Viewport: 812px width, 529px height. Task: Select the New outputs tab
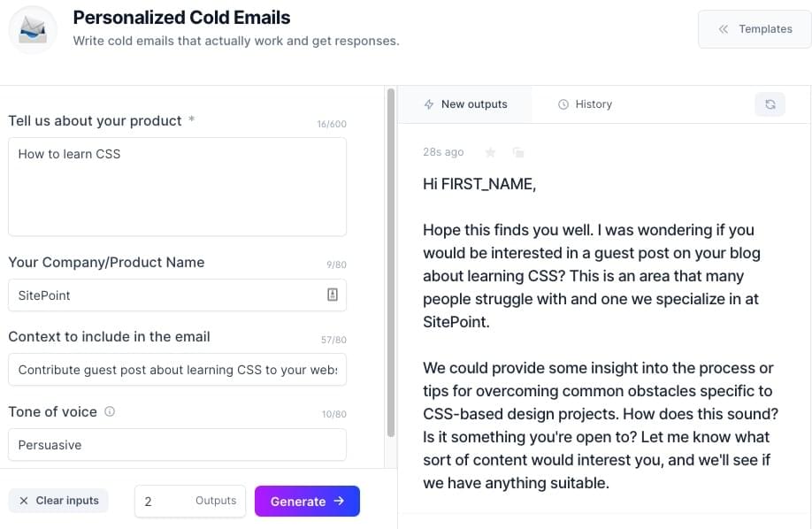point(465,104)
